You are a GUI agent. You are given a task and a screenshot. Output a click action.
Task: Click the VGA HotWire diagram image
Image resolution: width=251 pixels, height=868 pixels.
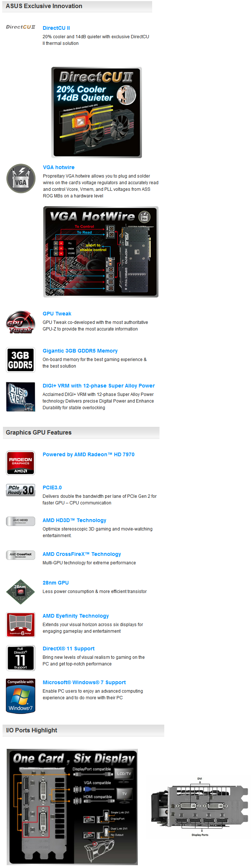(101, 252)
